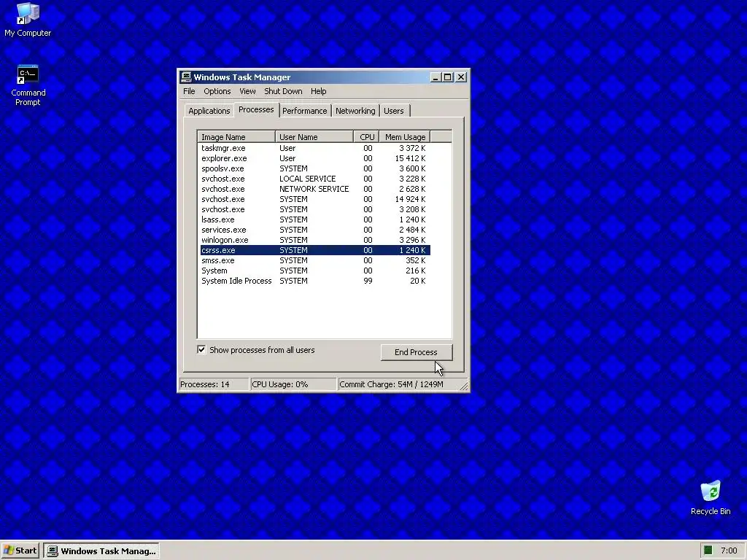Select the Processes tab
Viewport: 747px width, 560px height.
click(256, 109)
